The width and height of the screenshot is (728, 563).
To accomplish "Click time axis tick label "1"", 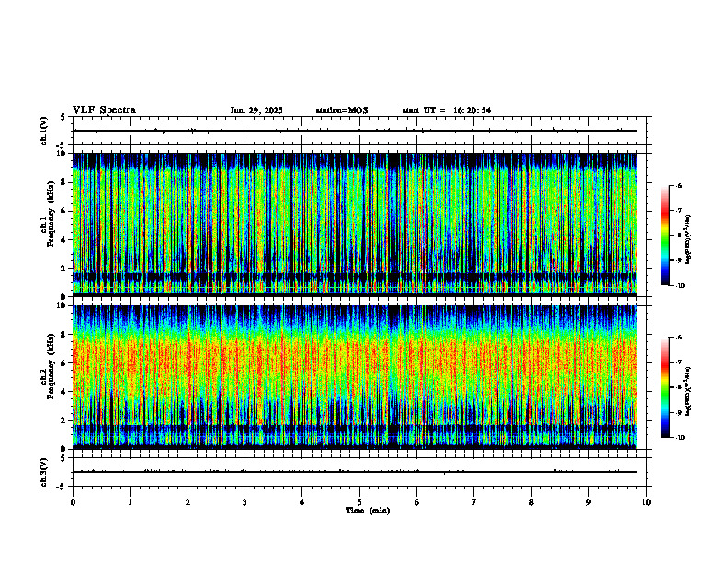I will [130, 502].
